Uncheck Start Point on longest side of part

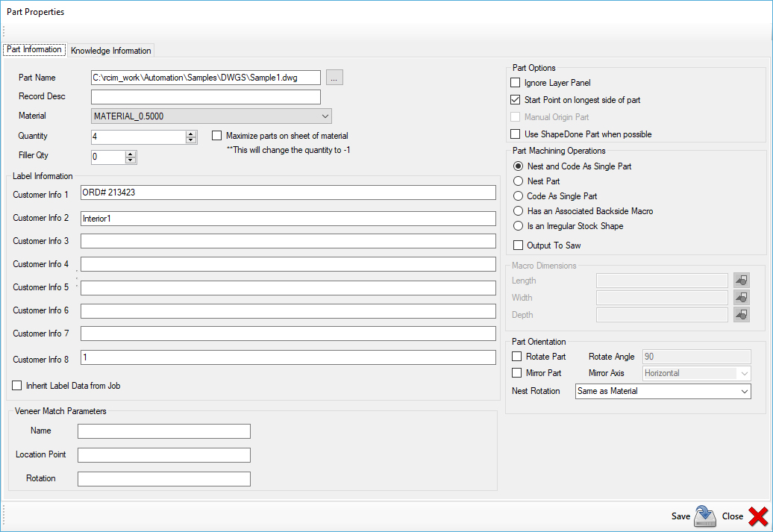click(515, 100)
